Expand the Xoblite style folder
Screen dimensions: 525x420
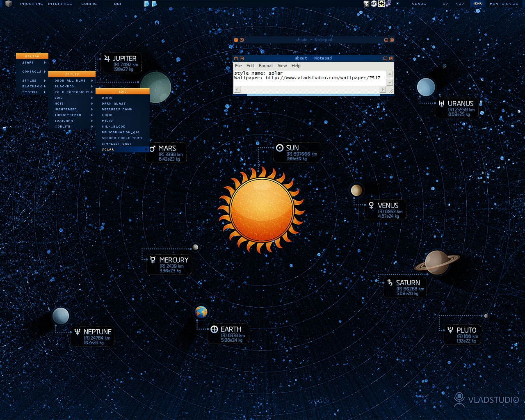tap(72, 127)
